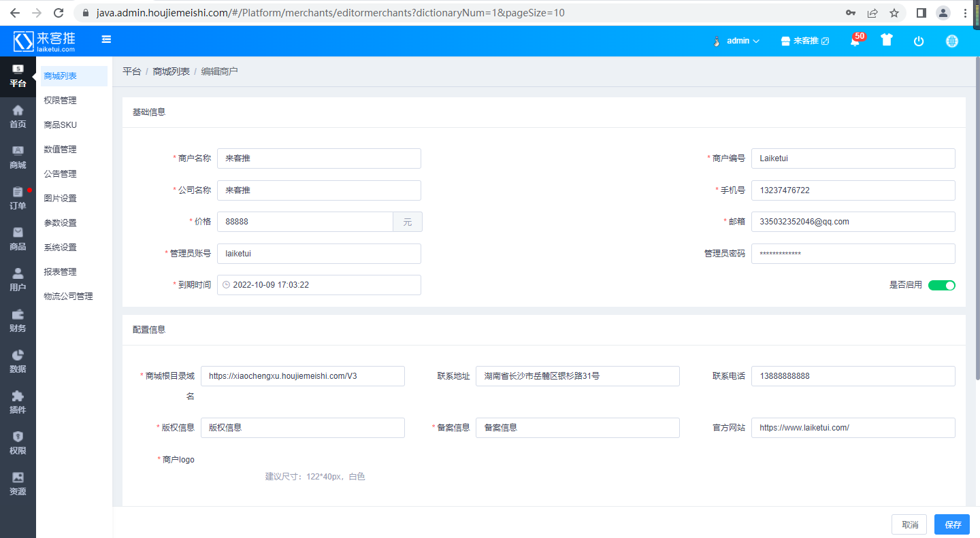Open the language globe icon
Image resolution: width=980 pixels, height=538 pixels.
(952, 41)
